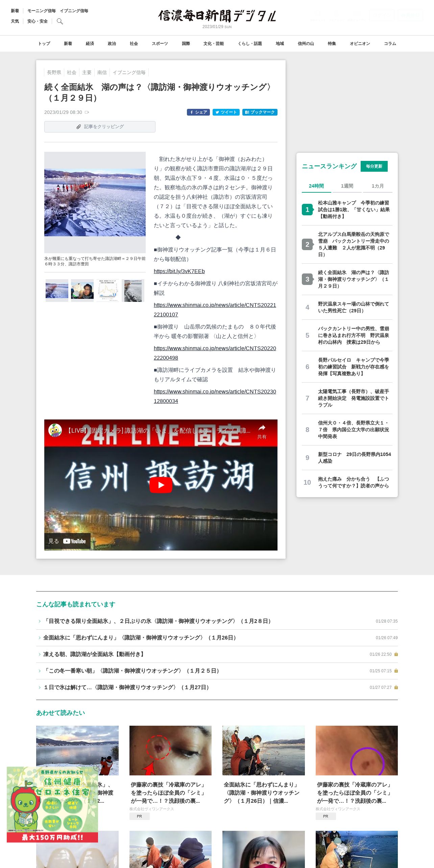This screenshot has width=434, height=868.
Task: Open link ending CNTS2023012800034
Action: click(x=215, y=396)
